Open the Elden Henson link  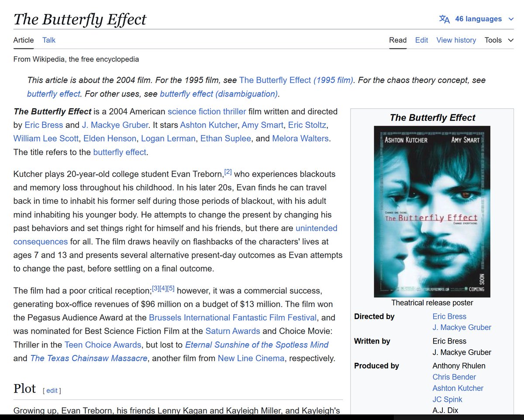pyautogui.click(x=110, y=138)
